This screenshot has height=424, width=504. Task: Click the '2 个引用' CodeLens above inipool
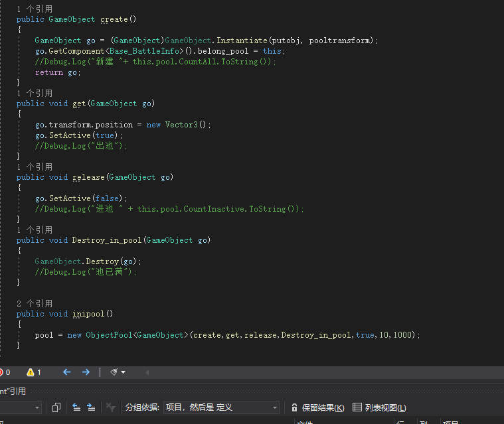(35, 303)
